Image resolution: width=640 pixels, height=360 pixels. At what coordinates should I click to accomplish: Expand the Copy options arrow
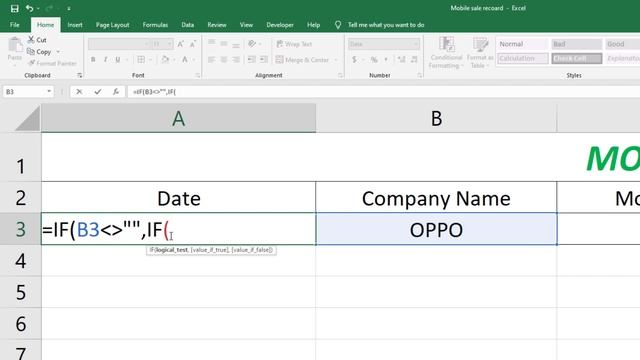[x=58, y=52]
